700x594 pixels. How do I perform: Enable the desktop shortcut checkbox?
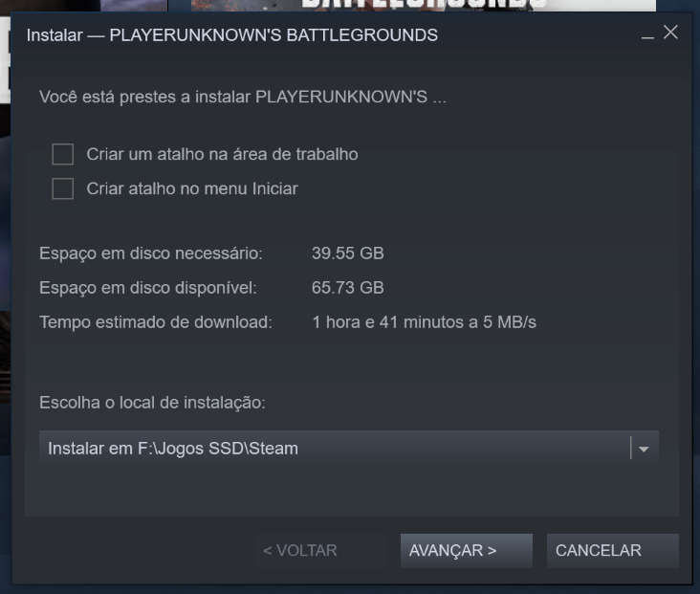pos(63,155)
